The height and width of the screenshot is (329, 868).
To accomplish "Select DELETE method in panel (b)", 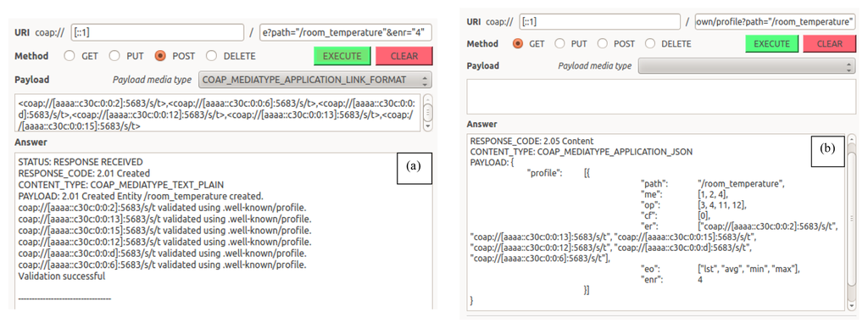I will coord(650,44).
